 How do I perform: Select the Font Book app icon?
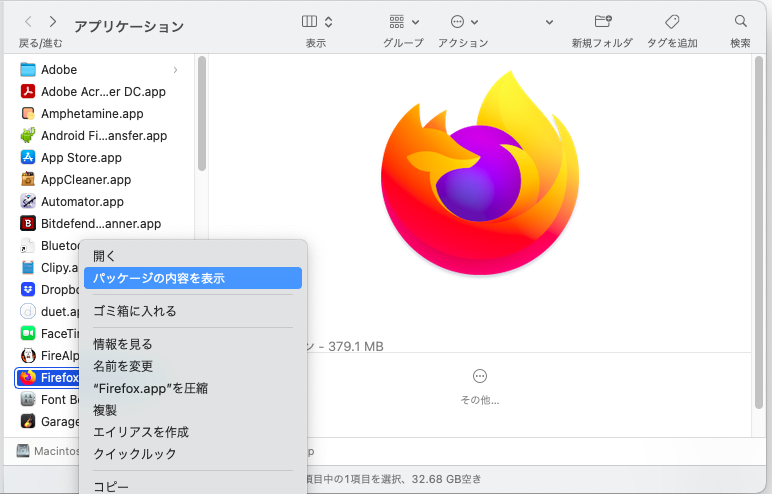(x=28, y=399)
